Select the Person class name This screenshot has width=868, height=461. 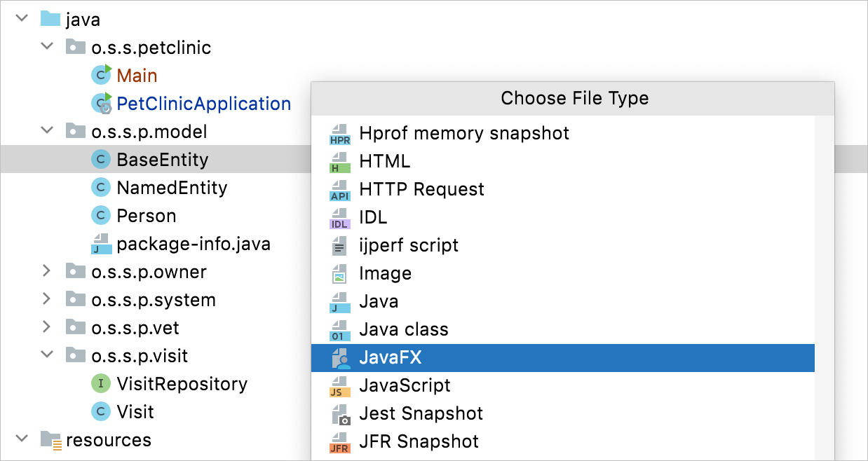(x=147, y=216)
